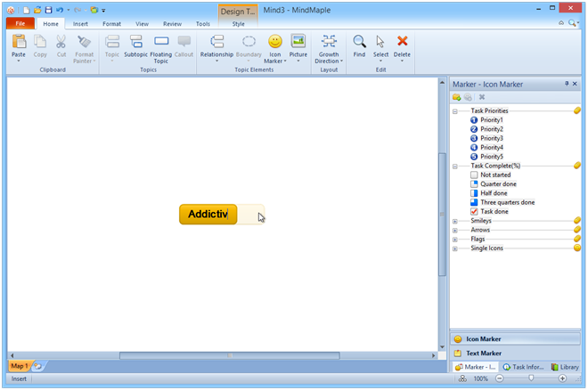Click the red Delete icon

tap(403, 42)
